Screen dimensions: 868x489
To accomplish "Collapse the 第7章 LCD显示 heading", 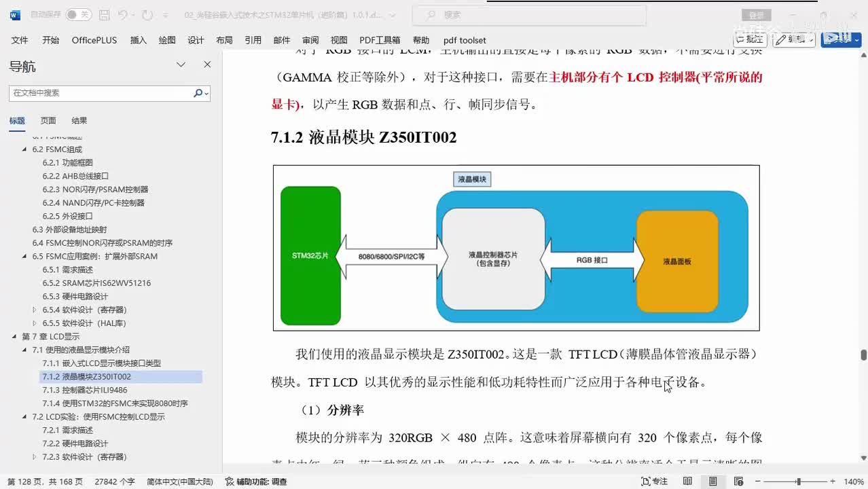I will coord(15,336).
